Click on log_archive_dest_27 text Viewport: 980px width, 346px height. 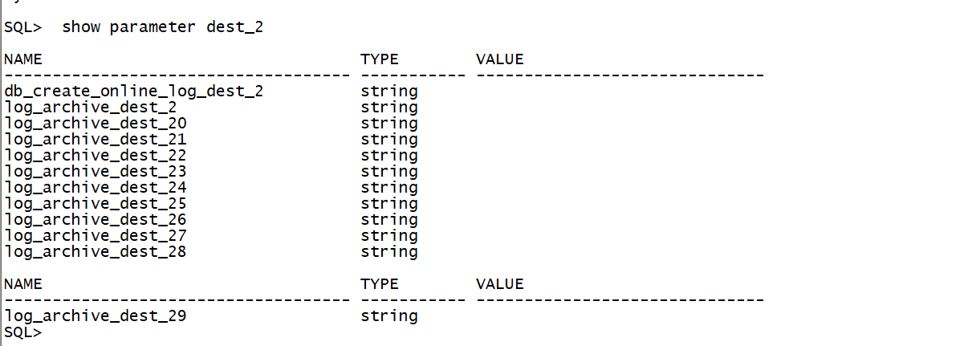96,236
